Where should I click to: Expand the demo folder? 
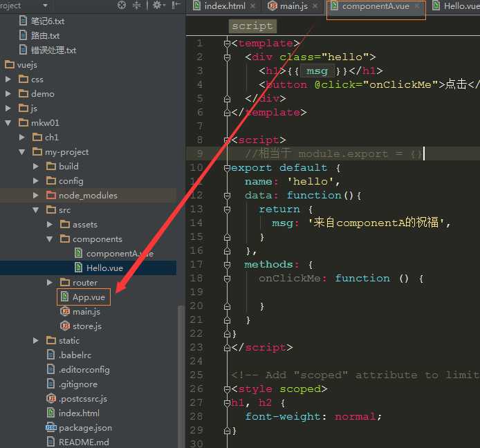click(x=8, y=93)
